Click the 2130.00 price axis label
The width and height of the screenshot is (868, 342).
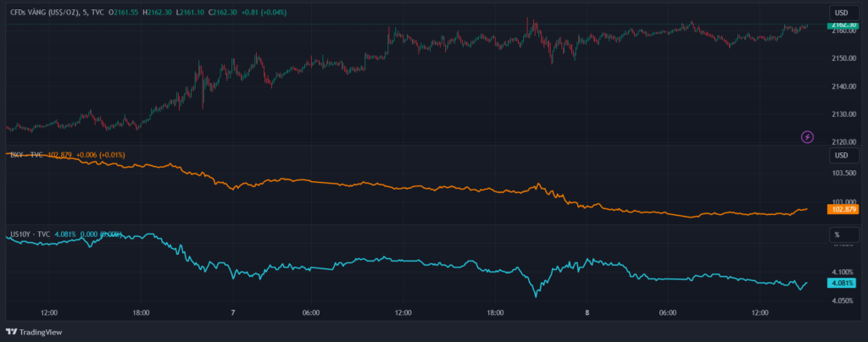coord(843,114)
